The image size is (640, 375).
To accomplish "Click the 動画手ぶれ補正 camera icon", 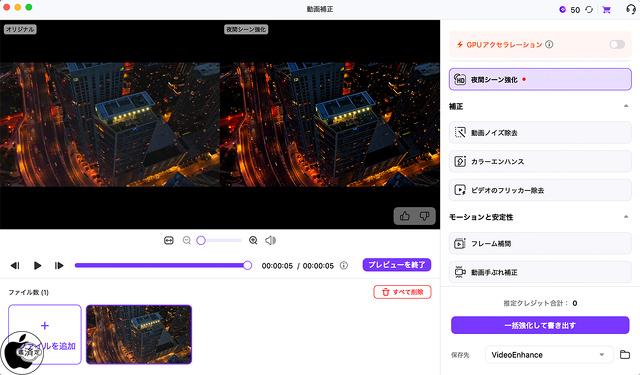I will 460,272.
